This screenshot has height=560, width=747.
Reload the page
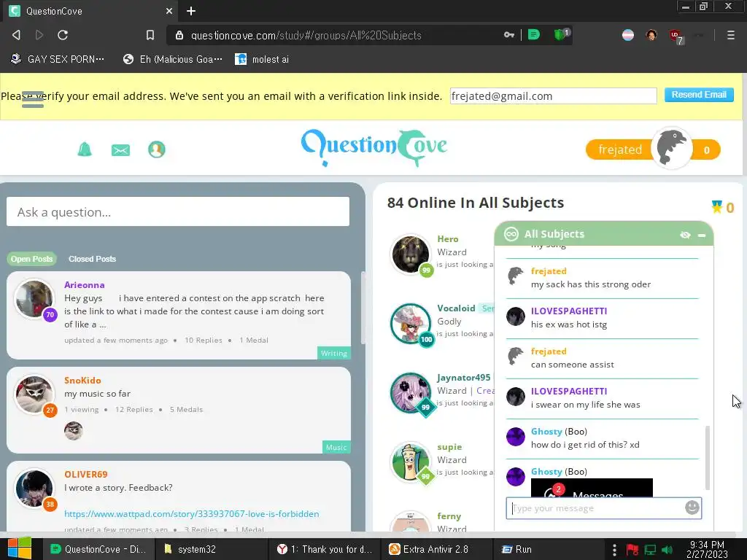tap(63, 35)
